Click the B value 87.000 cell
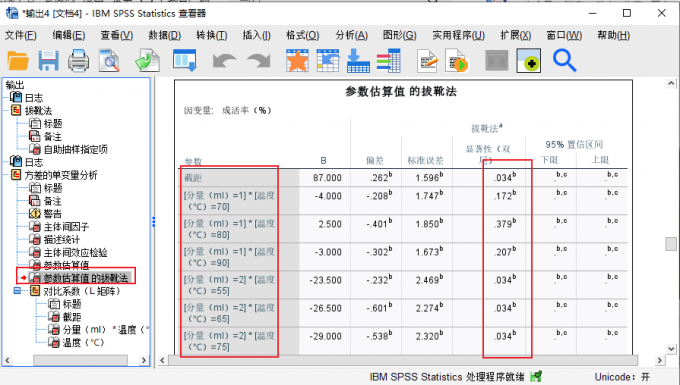Image resolution: width=680 pixels, height=385 pixels. (x=327, y=178)
